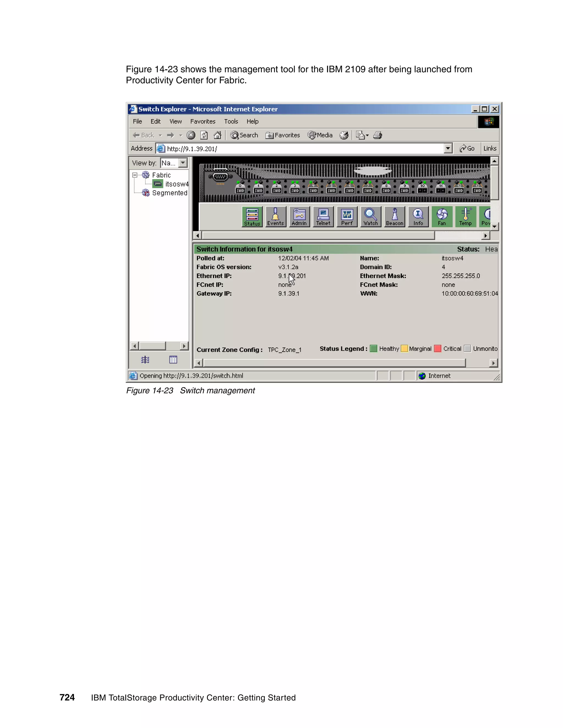Select itsosw4 in the tree
This screenshot has height=728, width=563.
pyautogui.click(x=177, y=184)
